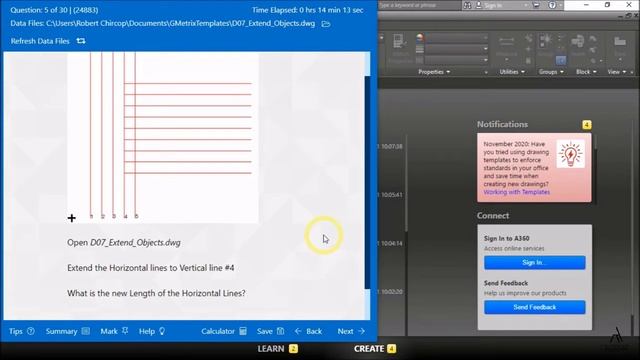Click the Create block icon
The width and height of the screenshot is (640, 360).
click(x=593, y=38)
